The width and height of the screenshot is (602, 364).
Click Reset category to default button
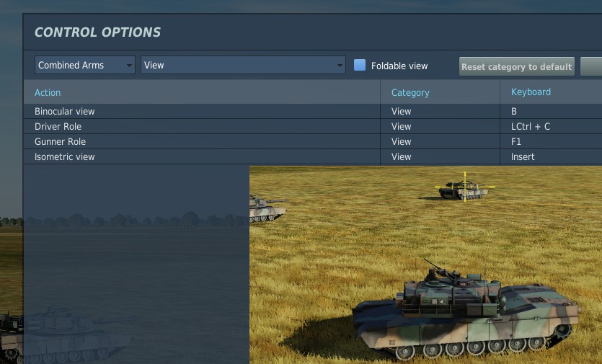click(517, 66)
